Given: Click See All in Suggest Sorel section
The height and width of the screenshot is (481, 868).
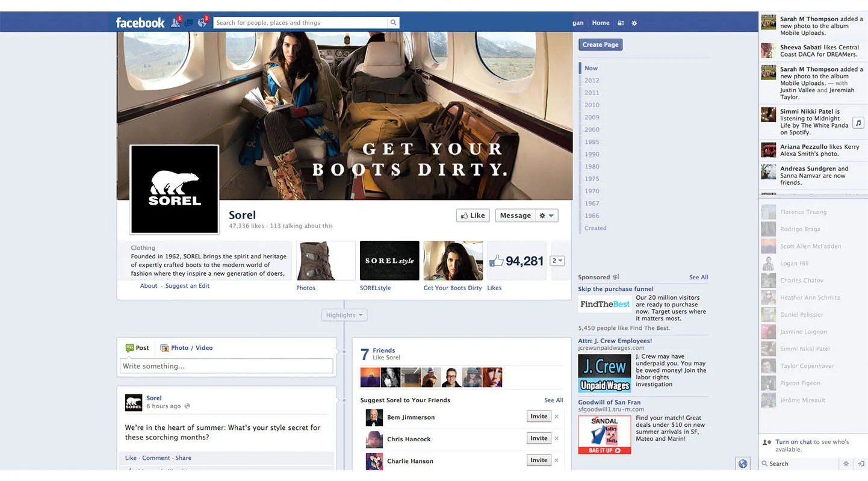Looking at the screenshot, I should click(x=553, y=400).
